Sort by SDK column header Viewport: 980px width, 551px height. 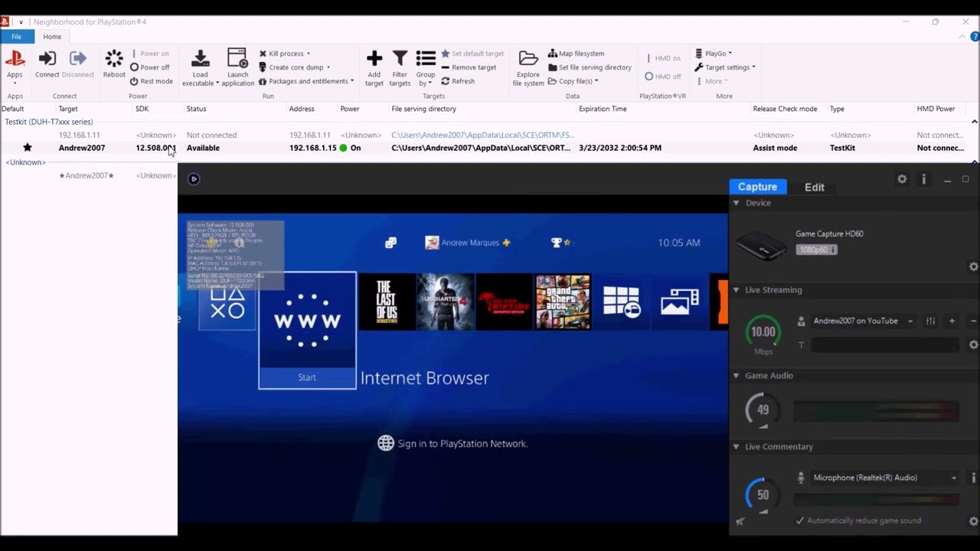click(142, 109)
